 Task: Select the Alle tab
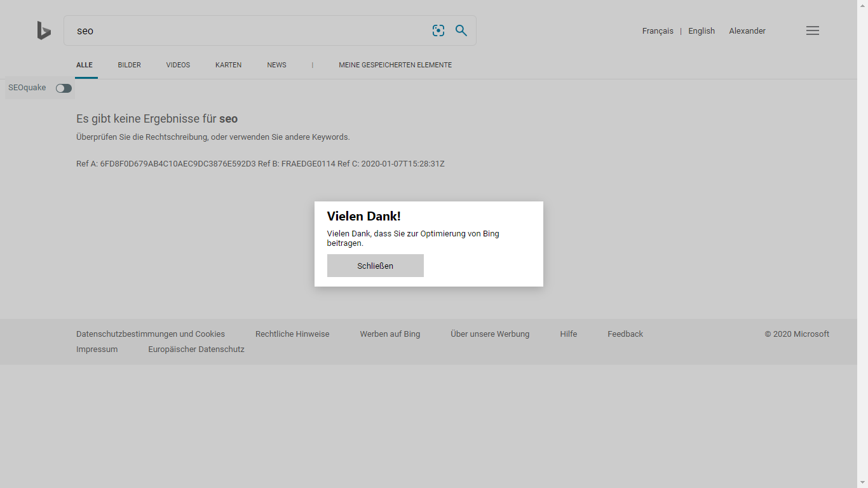point(85,65)
